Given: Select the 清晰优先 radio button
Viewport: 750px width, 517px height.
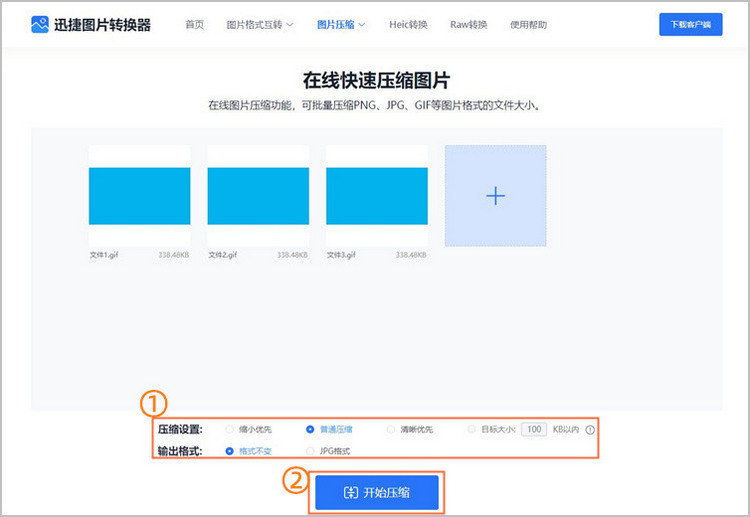Looking at the screenshot, I should [391, 429].
